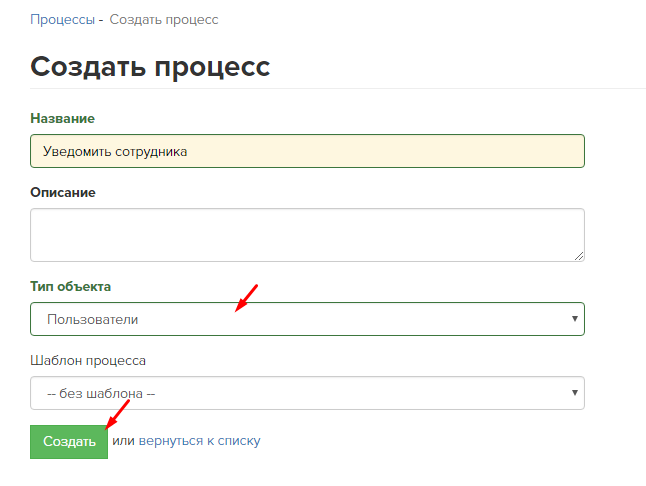
Task: Open the Пользователи object type dropdown
Action: pos(307,319)
